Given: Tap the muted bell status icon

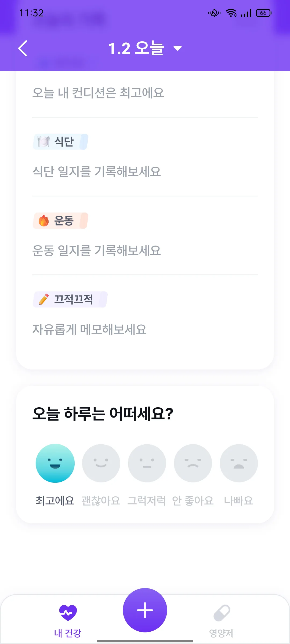Looking at the screenshot, I should point(214,13).
